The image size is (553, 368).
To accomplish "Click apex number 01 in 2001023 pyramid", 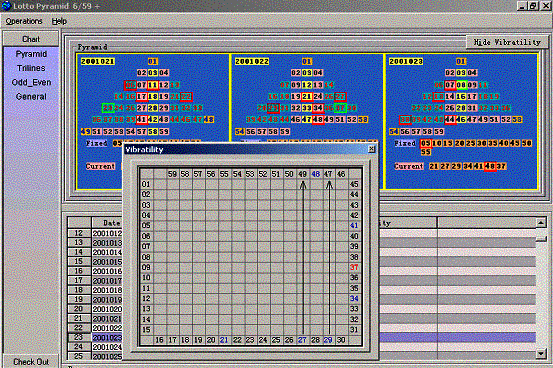I will 461,61.
